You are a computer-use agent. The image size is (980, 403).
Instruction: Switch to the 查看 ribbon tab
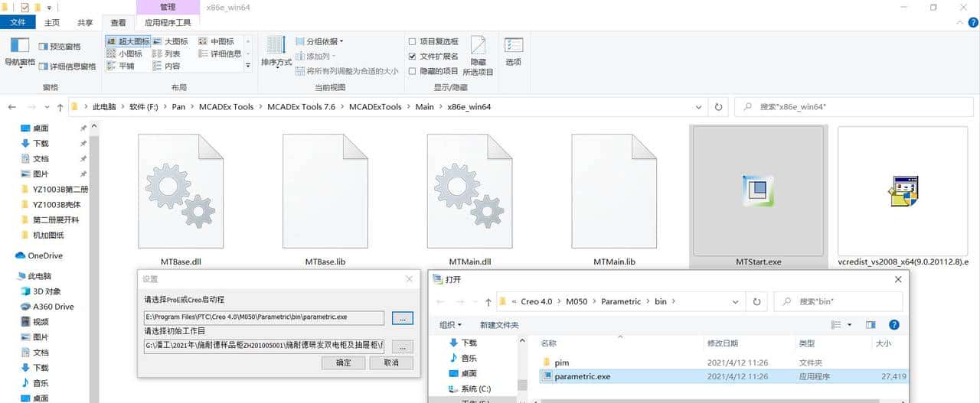coord(119,23)
